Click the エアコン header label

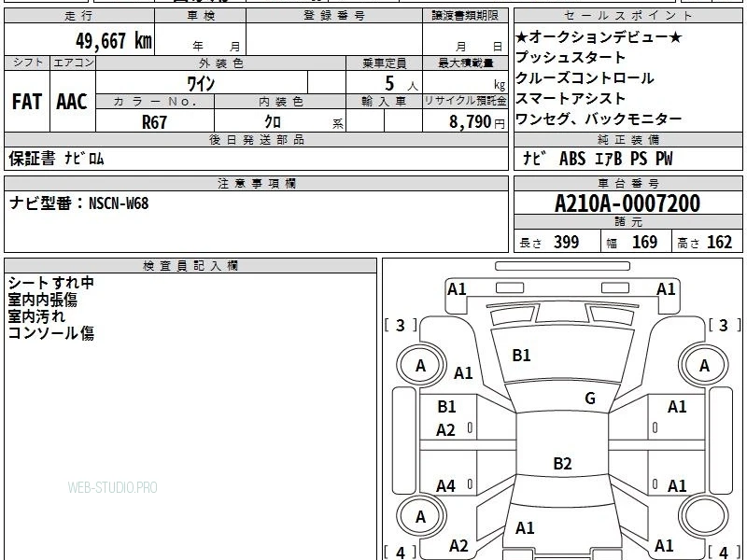click(x=73, y=63)
